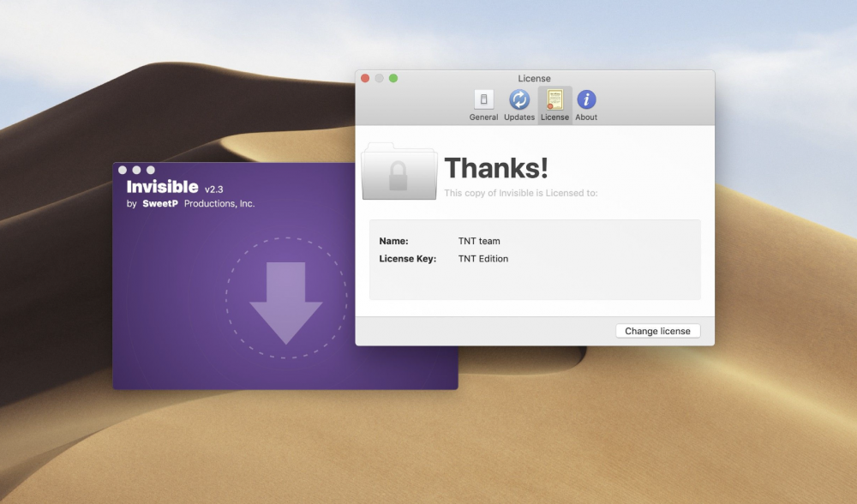Click the first white dot in Invisible window
Image resolution: width=857 pixels, height=504 pixels.
click(123, 170)
